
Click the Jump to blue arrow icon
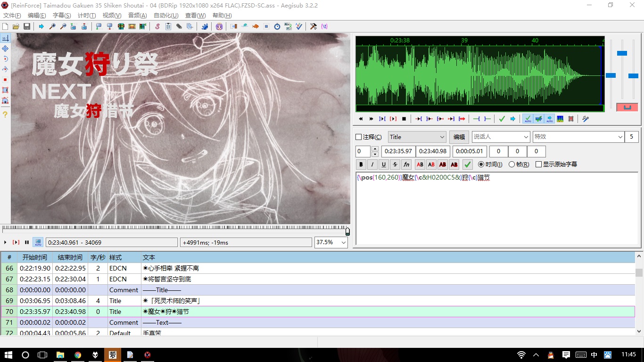pos(41,26)
